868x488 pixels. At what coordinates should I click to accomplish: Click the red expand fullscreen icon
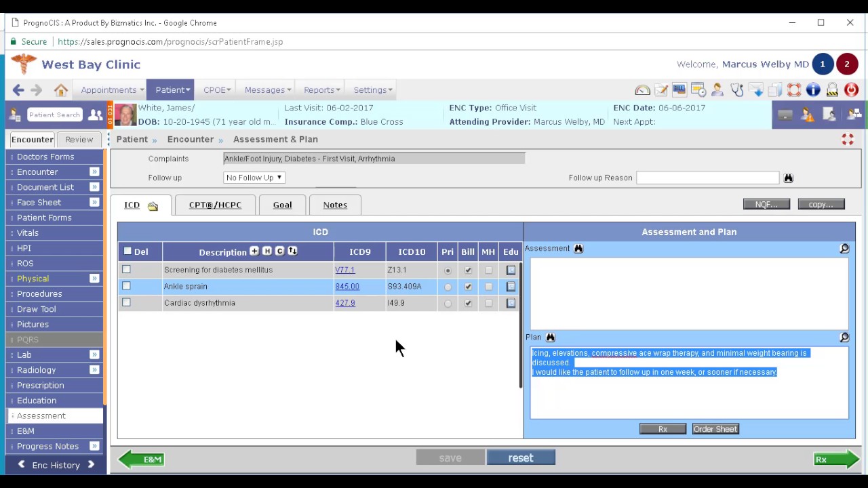tap(848, 140)
